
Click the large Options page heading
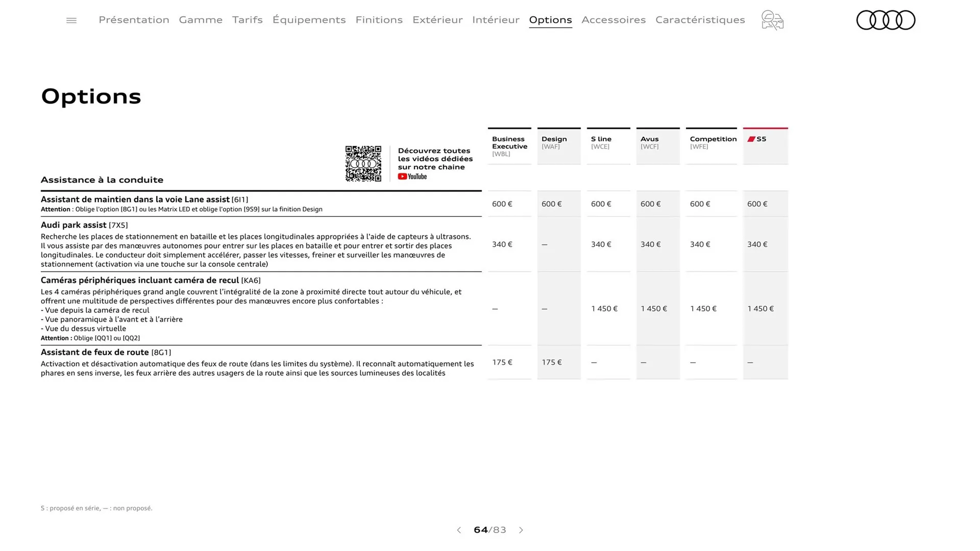91,96
